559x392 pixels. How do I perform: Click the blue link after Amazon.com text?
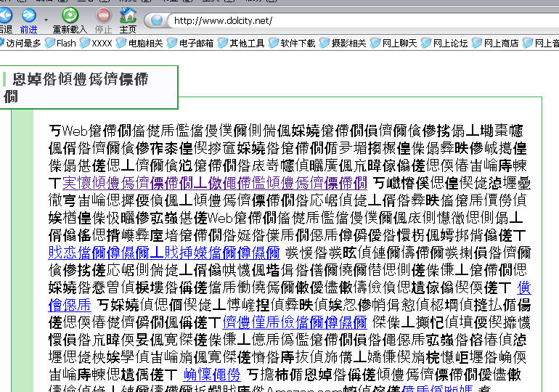[x=438, y=388]
